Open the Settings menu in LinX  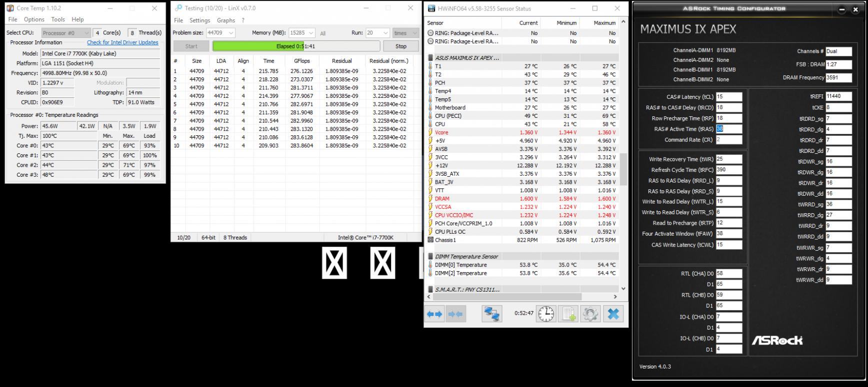[199, 20]
